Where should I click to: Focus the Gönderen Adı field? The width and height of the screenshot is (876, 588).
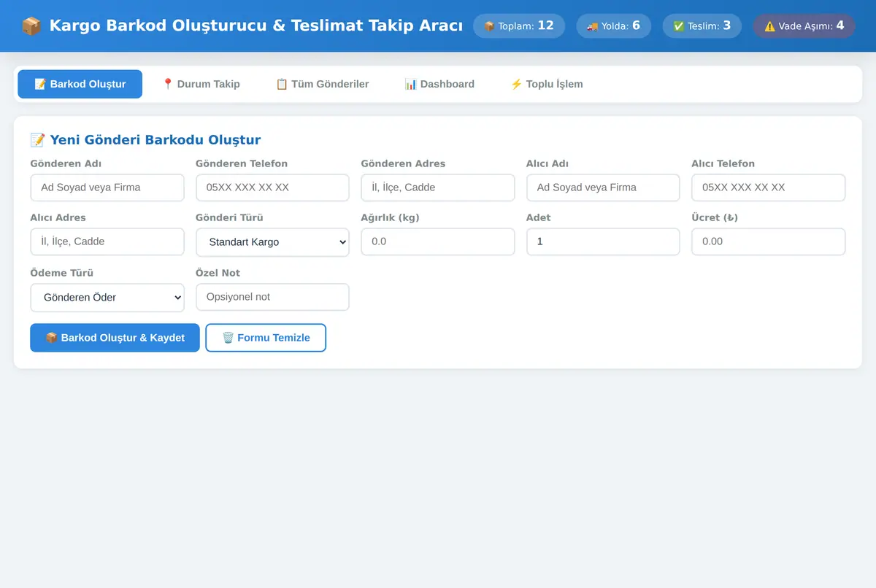coord(107,187)
